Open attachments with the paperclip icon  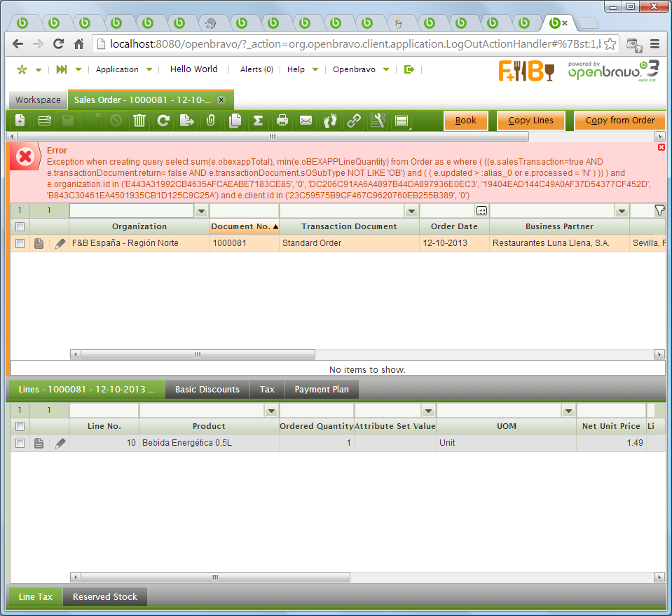pyautogui.click(x=210, y=121)
